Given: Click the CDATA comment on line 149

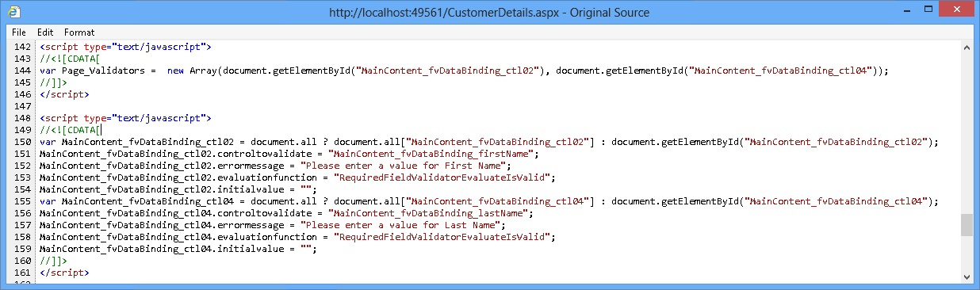Looking at the screenshot, I should point(70,130).
